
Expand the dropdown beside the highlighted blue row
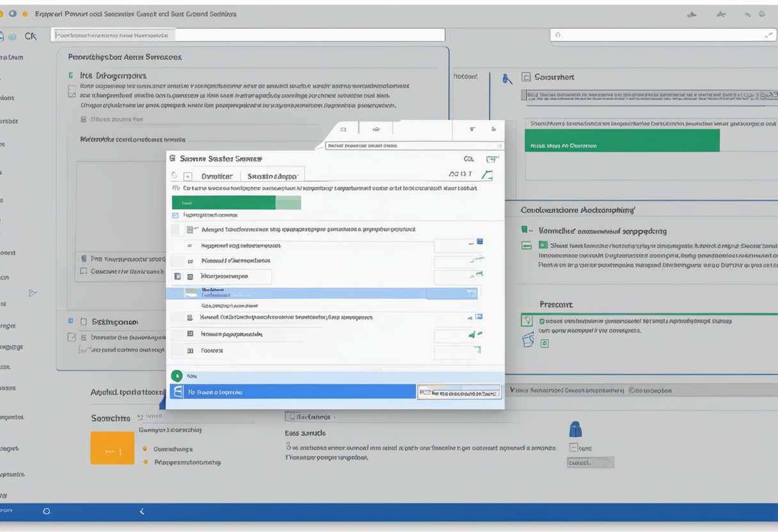point(472,292)
